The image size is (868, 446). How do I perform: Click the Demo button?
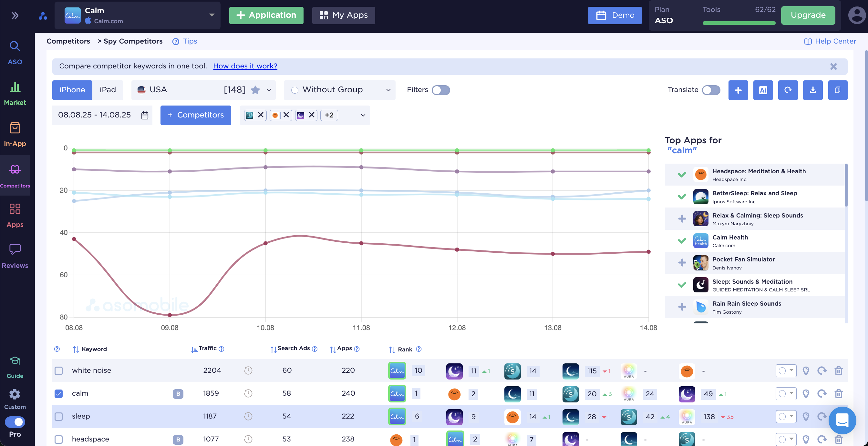615,15
